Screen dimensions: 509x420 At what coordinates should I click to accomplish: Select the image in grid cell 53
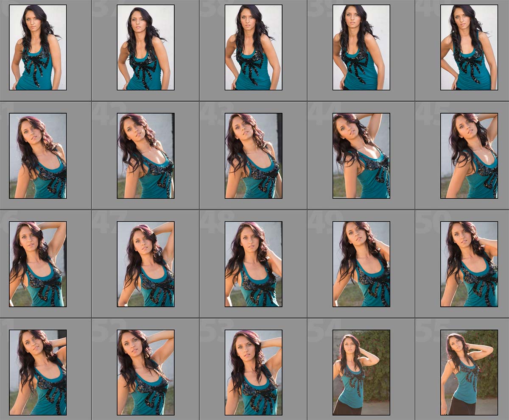(x=253, y=373)
